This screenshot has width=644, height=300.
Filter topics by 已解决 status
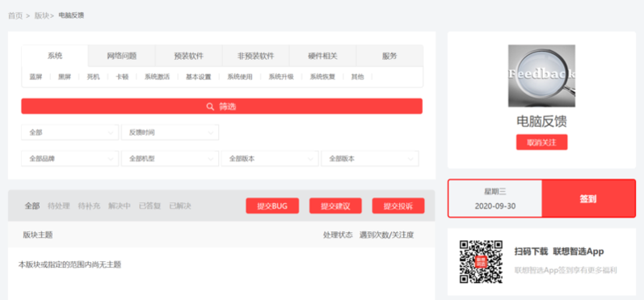(180, 206)
